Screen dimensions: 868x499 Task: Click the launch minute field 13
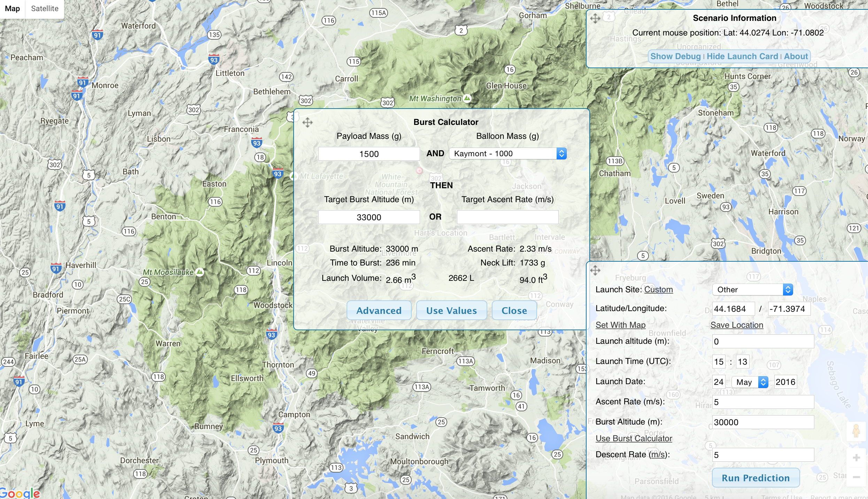[x=742, y=362]
